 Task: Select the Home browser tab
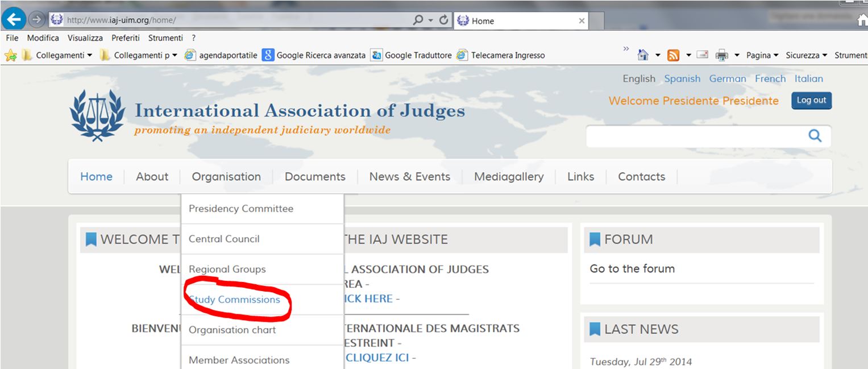pos(521,21)
